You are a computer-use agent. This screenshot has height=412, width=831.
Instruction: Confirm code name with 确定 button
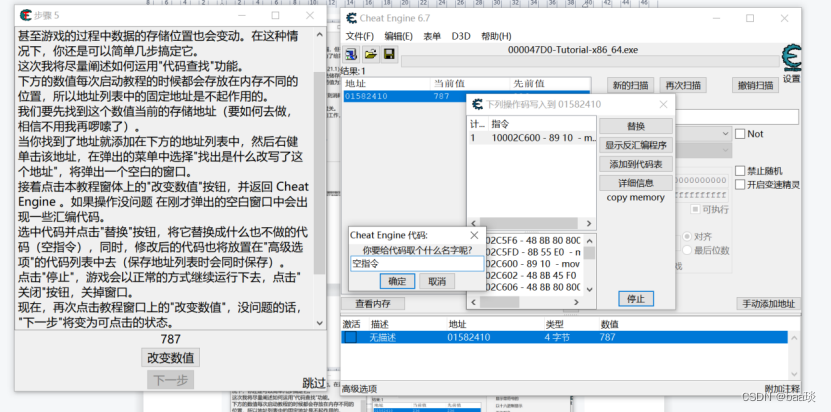397,282
